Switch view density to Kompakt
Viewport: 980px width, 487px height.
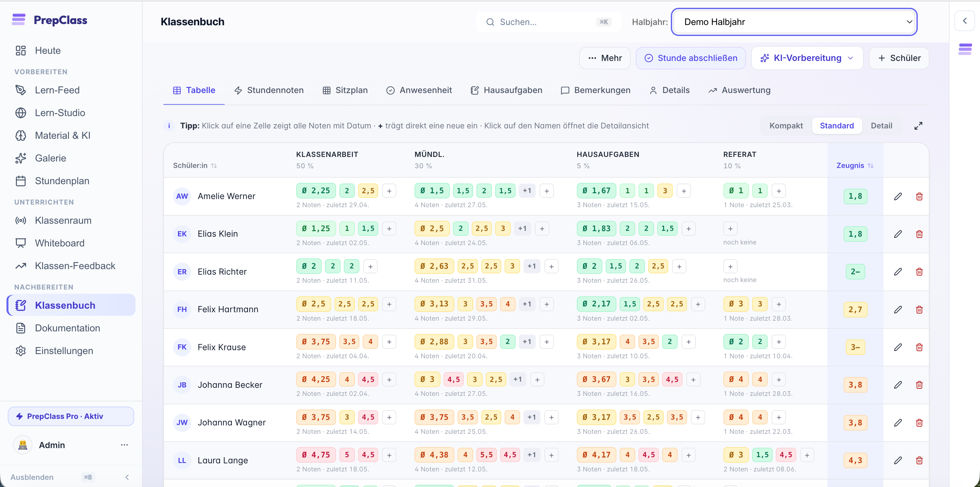786,126
